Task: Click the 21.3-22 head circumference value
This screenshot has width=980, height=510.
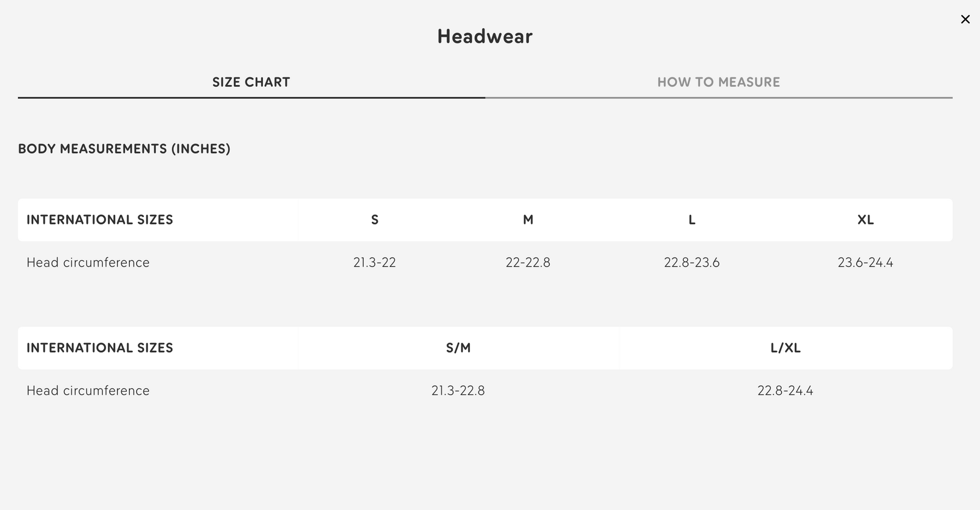Action: click(x=375, y=263)
